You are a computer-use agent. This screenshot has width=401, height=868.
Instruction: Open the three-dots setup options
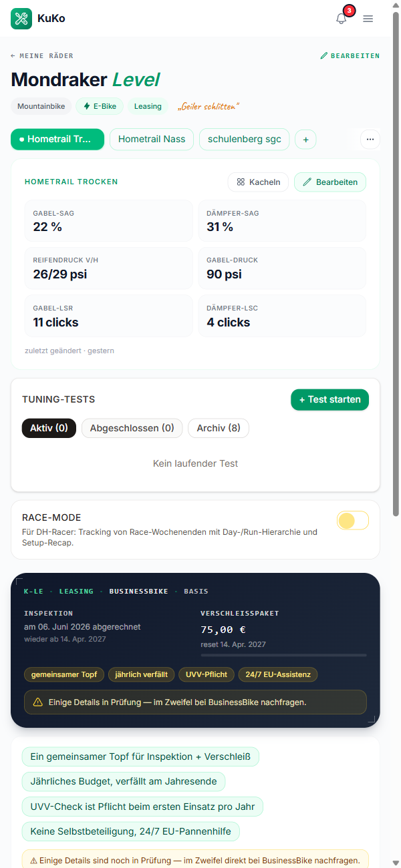pyautogui.click(x=370, y=140)
